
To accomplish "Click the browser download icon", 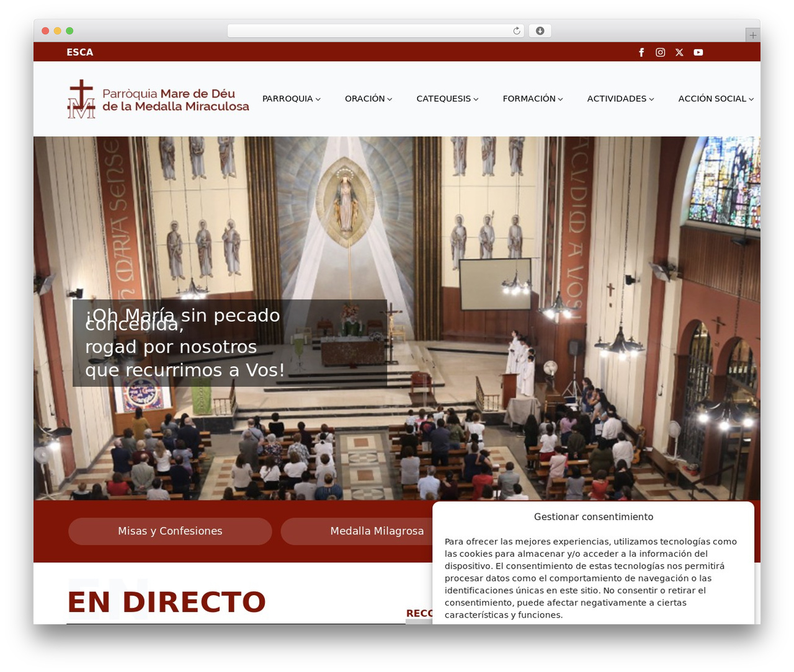I will pos(540,31).
